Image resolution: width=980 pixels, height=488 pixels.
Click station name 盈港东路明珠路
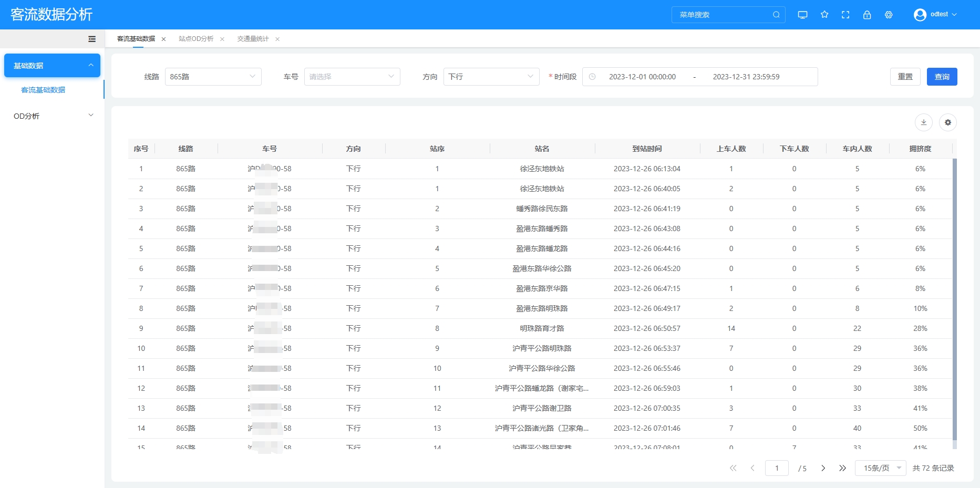coord(542,308)
